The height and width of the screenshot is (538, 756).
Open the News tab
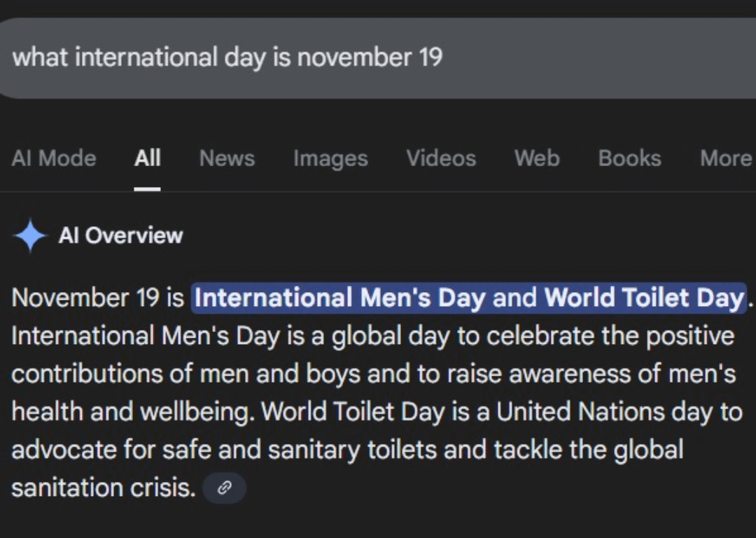227,158
